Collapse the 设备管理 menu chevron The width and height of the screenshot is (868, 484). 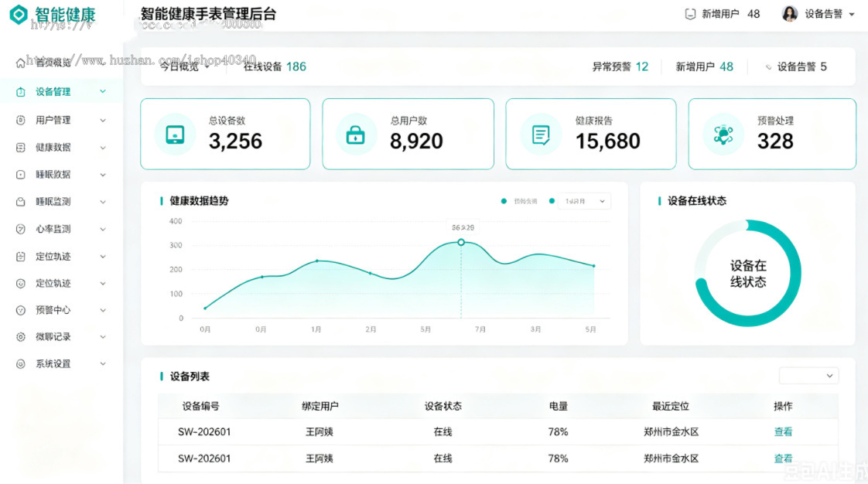pos(103,91)
